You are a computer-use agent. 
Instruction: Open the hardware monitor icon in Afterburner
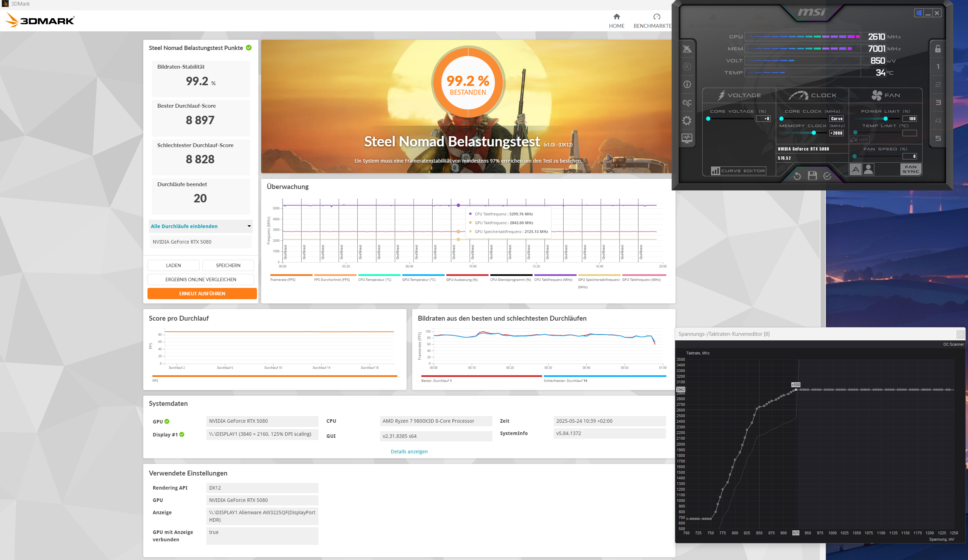tap(687, 138)
